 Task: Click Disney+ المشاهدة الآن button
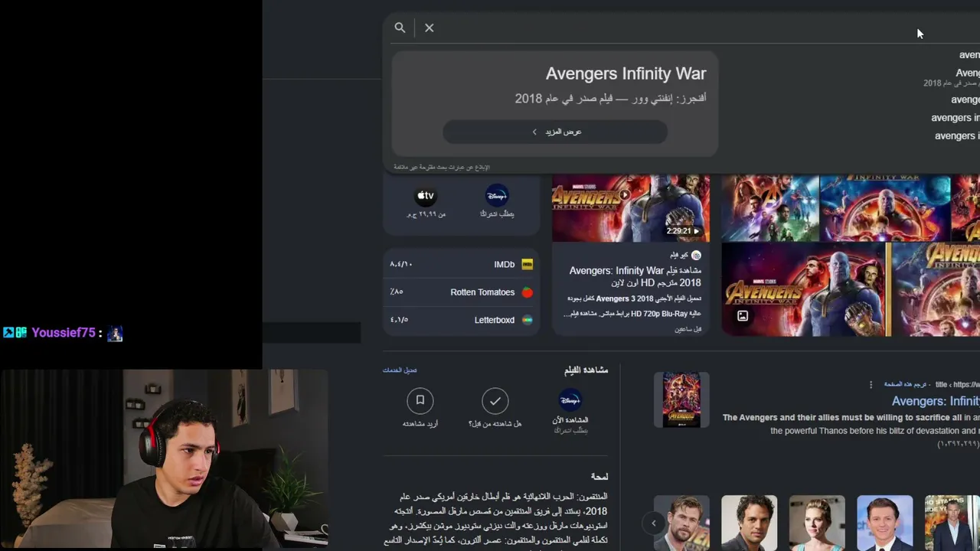point(570,412)
